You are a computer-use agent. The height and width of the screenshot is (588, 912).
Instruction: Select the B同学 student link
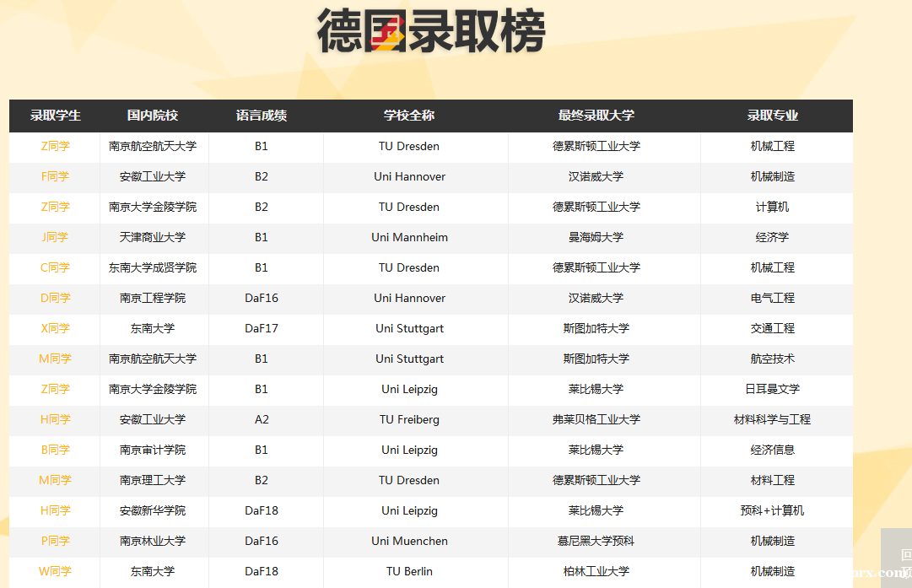[x=55, y=450]
